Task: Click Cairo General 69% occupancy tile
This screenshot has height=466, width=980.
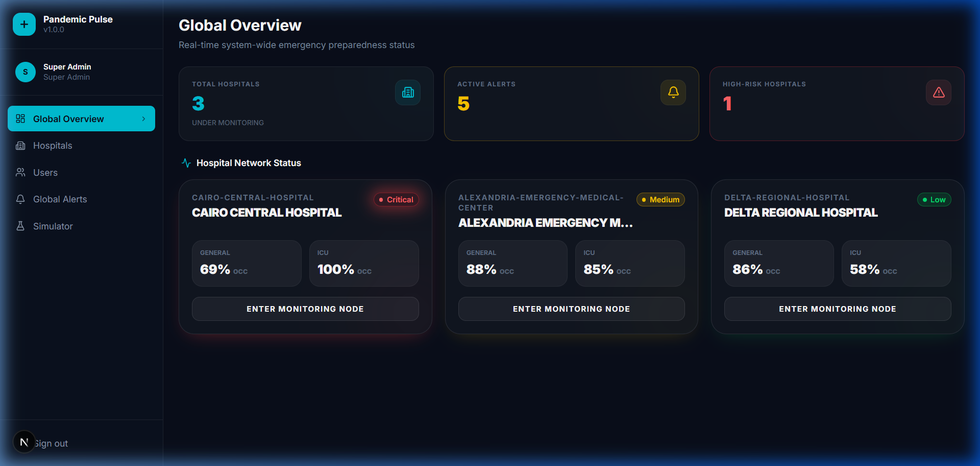Action: (x=247, y=263)
